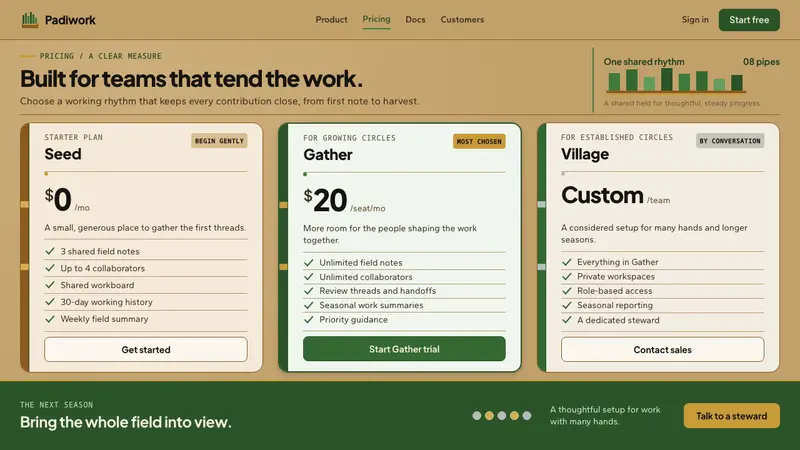Click the checkmark beside A dedicated steward

[x=567, y=320]
